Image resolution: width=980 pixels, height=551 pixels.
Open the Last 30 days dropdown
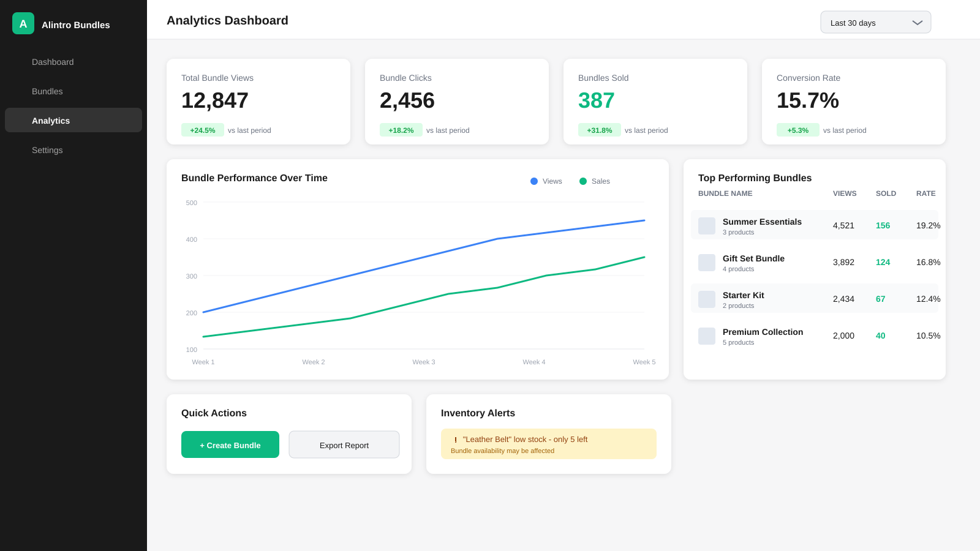point(875,22)
